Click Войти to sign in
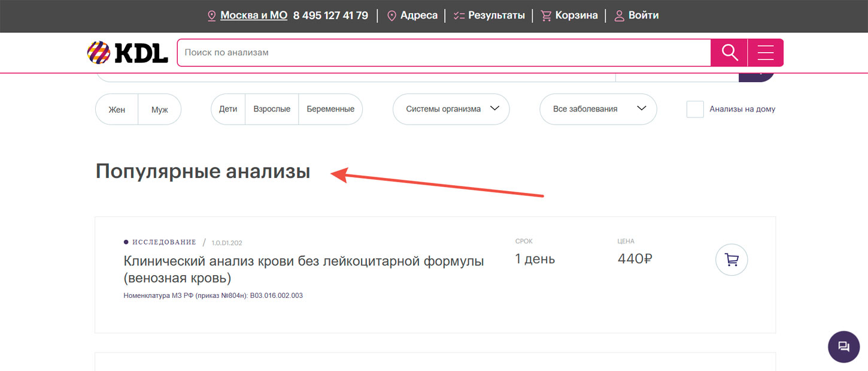 point(644,16)
